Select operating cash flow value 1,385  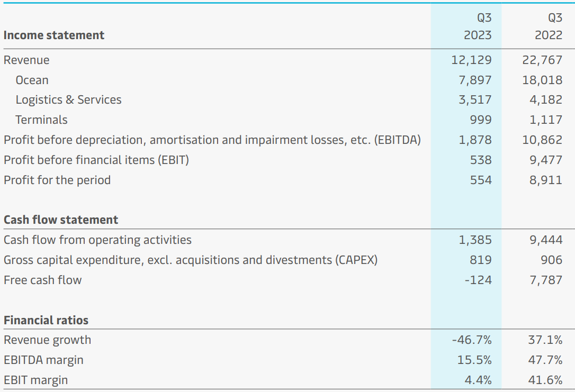(474, 240)
